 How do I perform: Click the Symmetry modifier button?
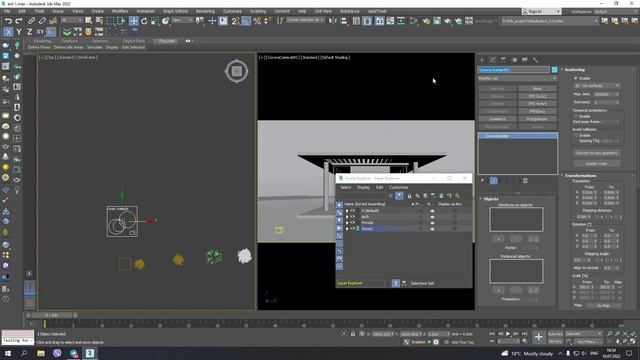[x=497, y=119]
